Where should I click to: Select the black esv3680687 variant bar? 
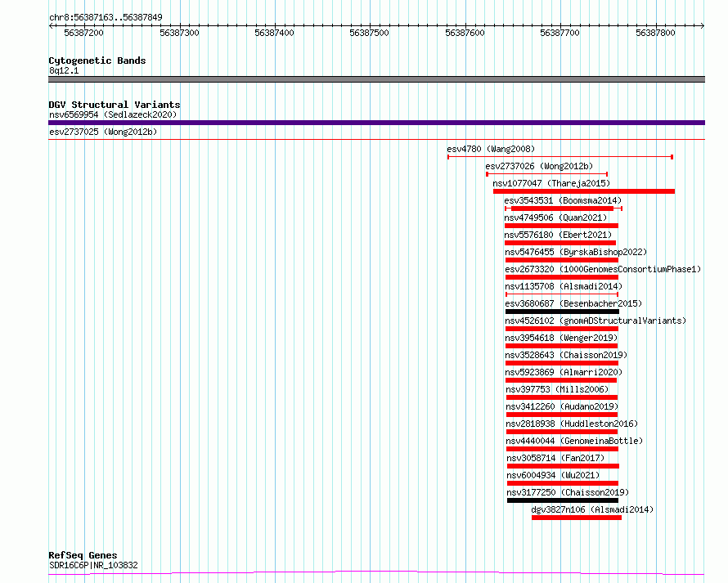click(x=562, y=312)
